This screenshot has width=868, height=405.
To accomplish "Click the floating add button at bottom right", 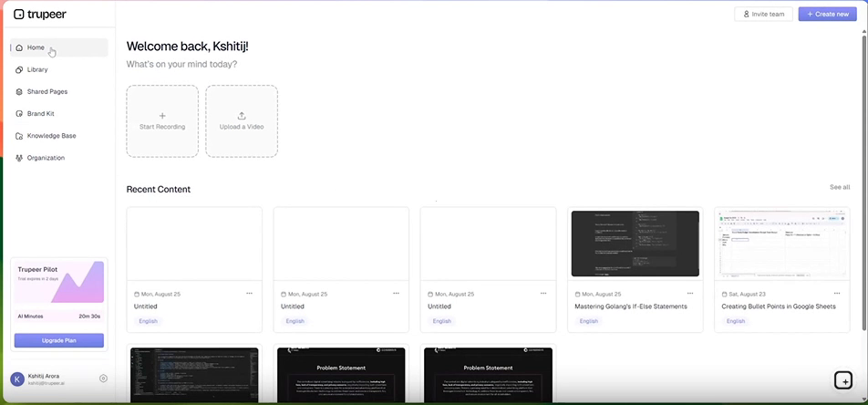I will tap(843, 380).
